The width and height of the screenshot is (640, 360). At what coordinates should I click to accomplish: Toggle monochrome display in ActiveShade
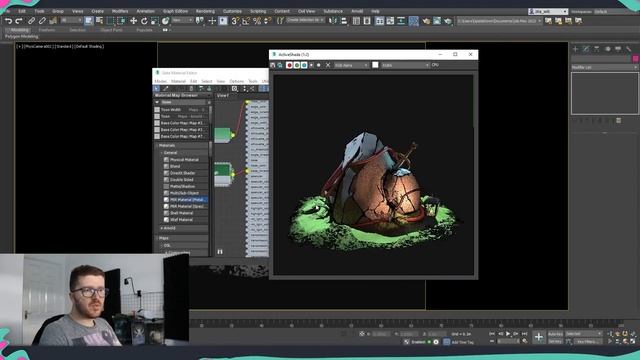coord(319,65)
